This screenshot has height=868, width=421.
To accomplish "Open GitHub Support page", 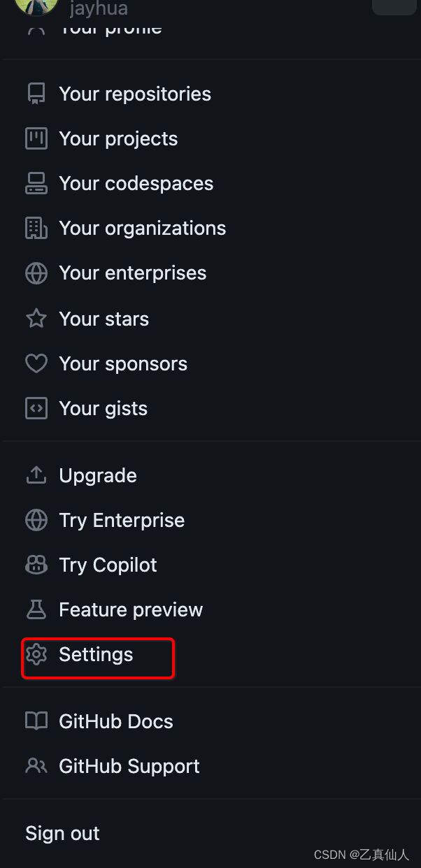I will pos(129,766).
